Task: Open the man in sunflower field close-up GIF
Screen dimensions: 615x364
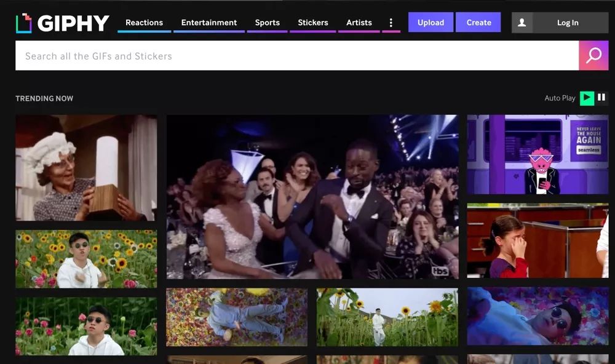Action: 86,259
